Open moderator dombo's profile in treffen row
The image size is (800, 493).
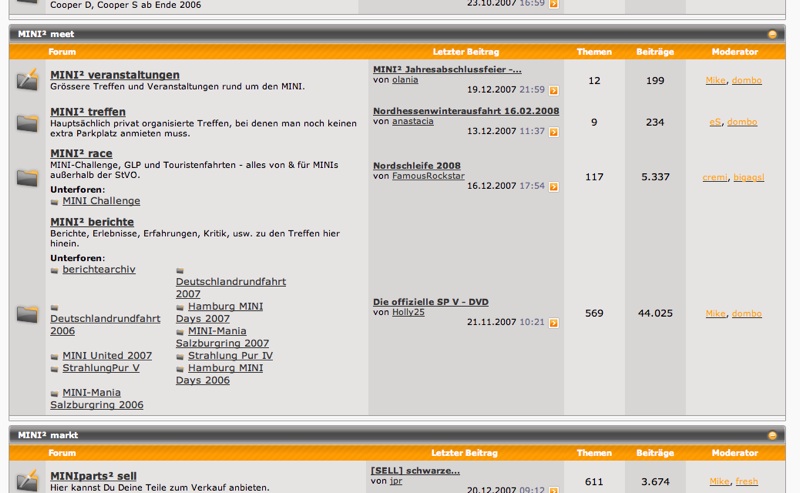[x=742, y=122]
